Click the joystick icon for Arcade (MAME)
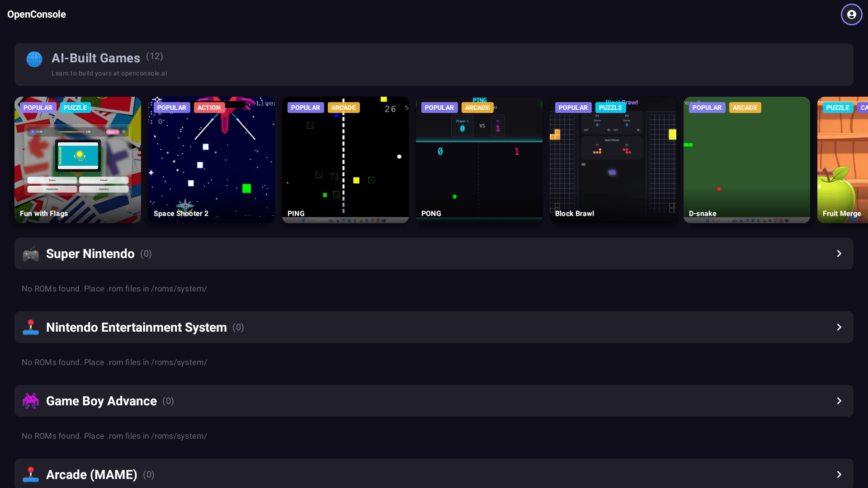Screen dimensions: 868x488 [x=31, y=474]
